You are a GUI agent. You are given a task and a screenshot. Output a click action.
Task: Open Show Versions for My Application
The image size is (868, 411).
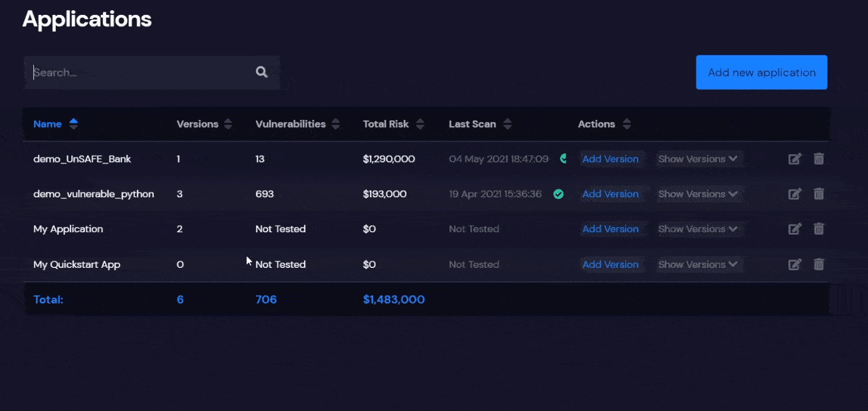pos(698,229)
